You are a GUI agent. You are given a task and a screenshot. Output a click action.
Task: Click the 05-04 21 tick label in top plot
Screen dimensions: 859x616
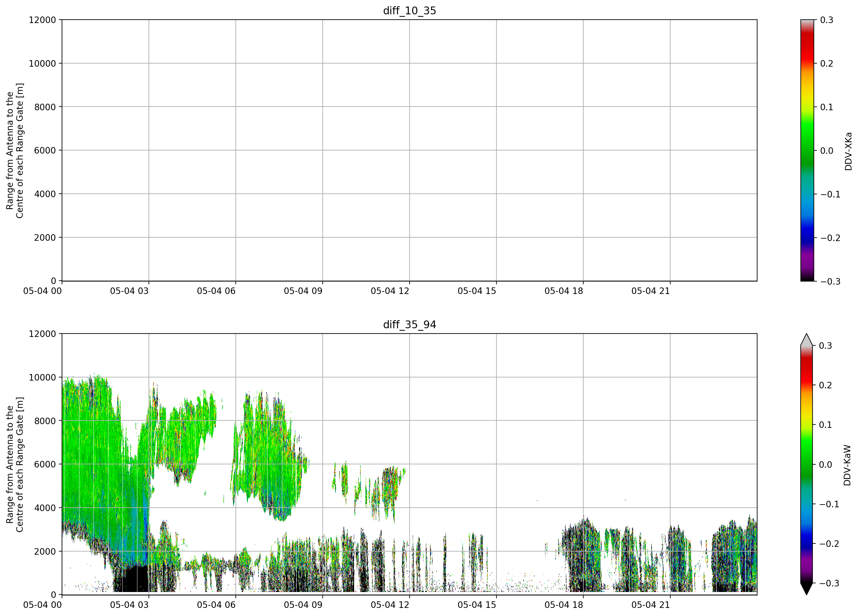(651, 291)
